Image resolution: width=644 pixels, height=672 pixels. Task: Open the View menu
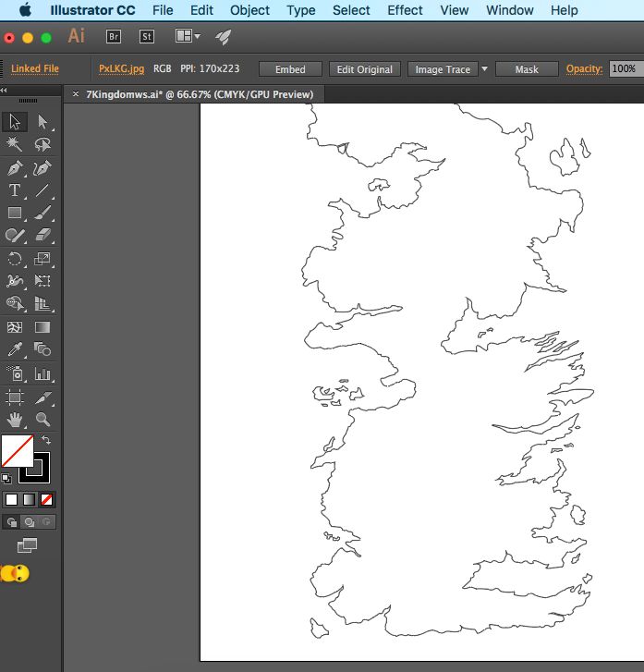point(455,10)
